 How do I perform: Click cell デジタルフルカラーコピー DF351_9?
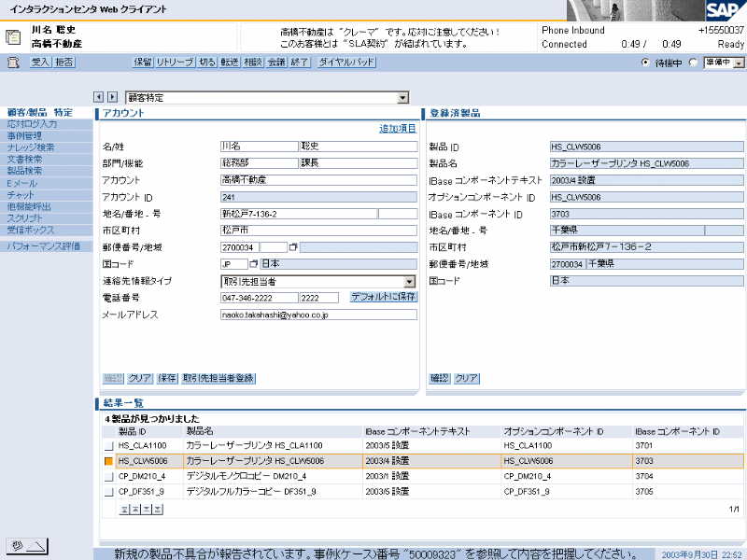click(x=273, y=492)
